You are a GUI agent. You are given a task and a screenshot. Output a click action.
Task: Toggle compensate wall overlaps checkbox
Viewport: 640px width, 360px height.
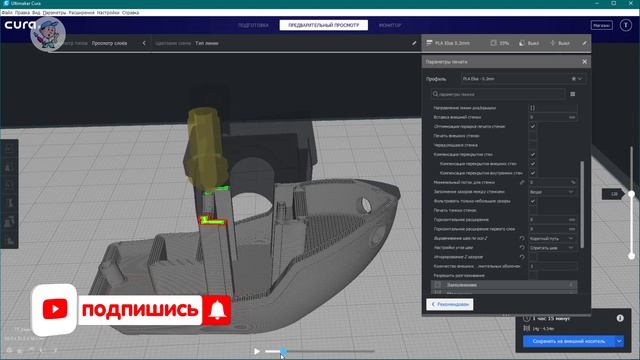(x=532, y=155)
